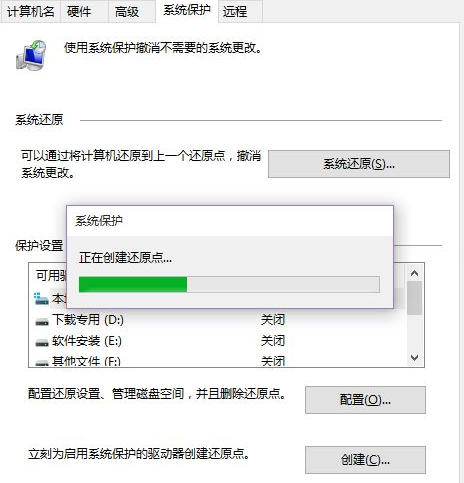Image resolution: width=464 pixels, height=483 pixels.
Task: Click the system protection computer icon
Action: pos(31,55)
